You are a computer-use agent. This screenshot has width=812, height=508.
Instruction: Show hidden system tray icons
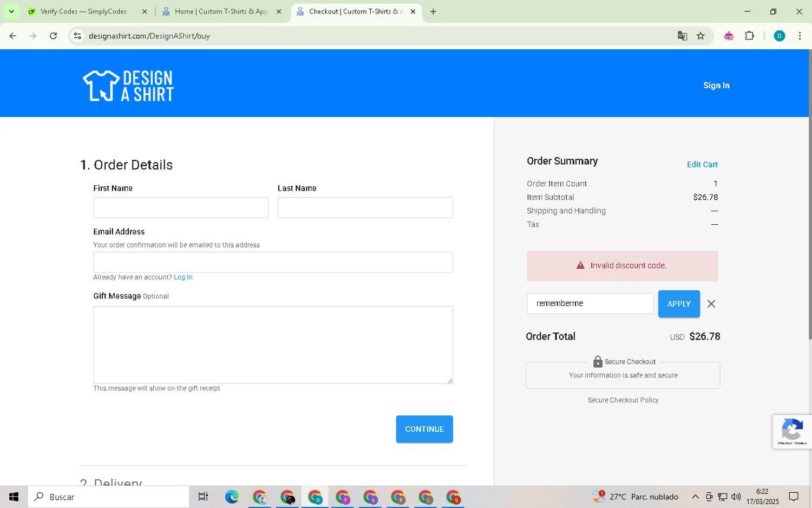[x=695, y=497]
